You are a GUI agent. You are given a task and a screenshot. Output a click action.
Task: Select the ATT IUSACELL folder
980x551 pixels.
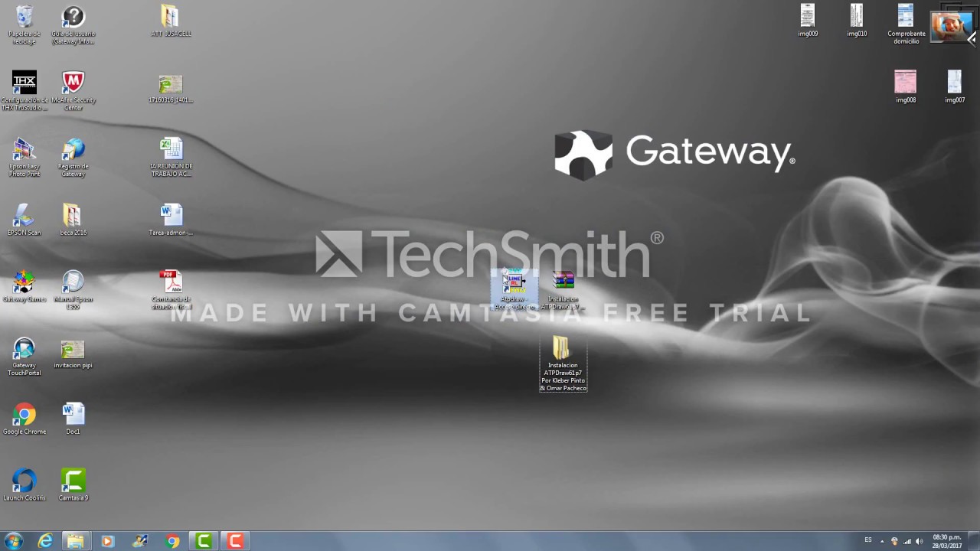pos(171,21)
